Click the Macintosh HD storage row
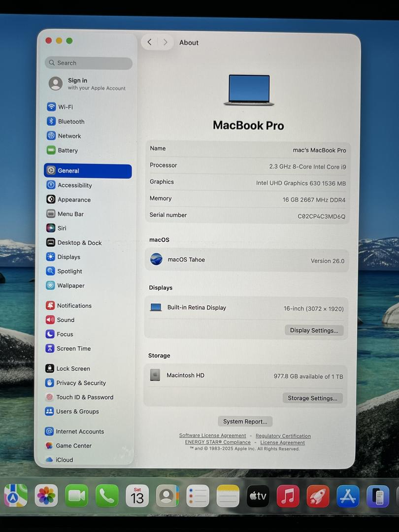The width and height of the screenshot is (399, 532). point(246,375)
